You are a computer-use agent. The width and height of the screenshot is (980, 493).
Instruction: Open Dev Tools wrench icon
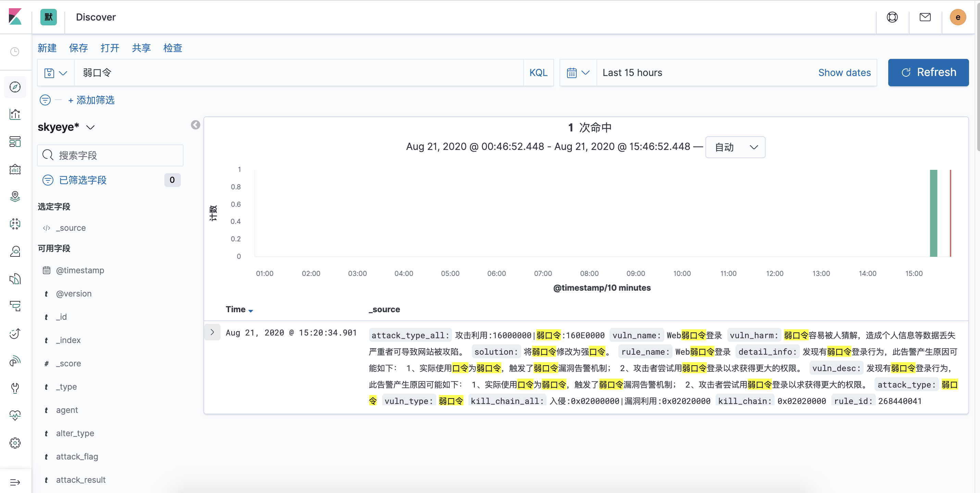click(x=15, y=388)
